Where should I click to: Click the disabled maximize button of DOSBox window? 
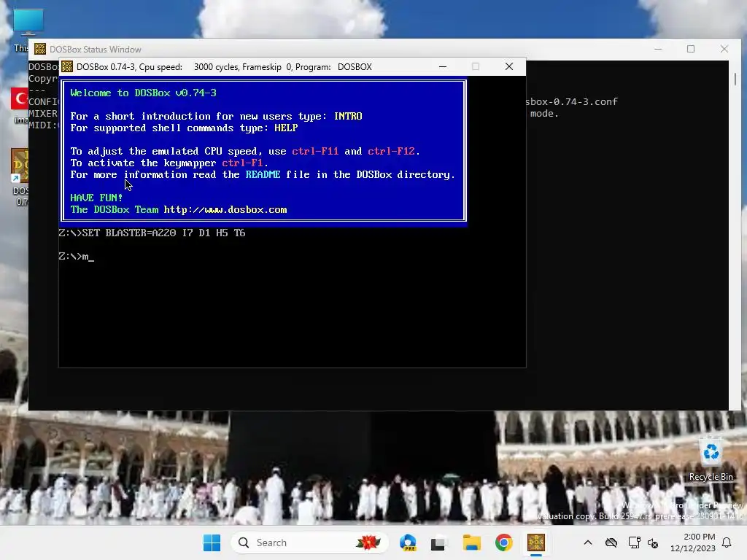[476, 66]
